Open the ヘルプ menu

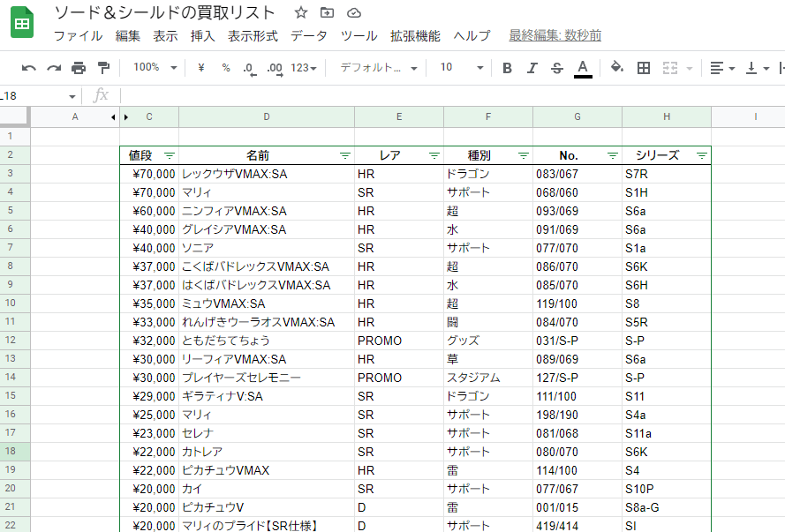point(472,36)
